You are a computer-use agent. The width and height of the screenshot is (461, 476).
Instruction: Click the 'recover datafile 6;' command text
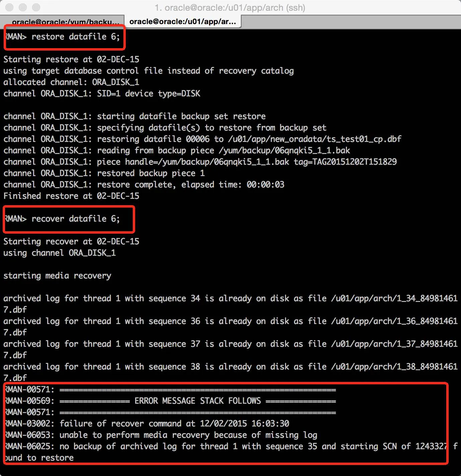(x=76, y=219)
